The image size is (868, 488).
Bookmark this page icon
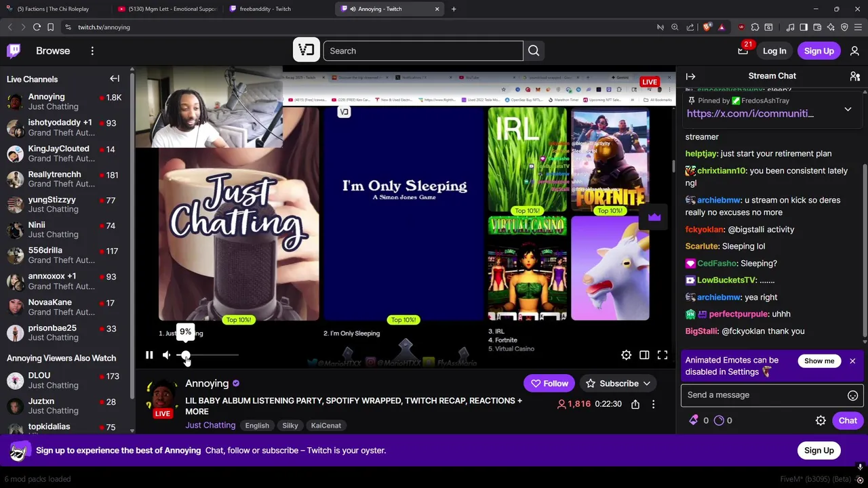pyautogui.click(x=50, y=27)
